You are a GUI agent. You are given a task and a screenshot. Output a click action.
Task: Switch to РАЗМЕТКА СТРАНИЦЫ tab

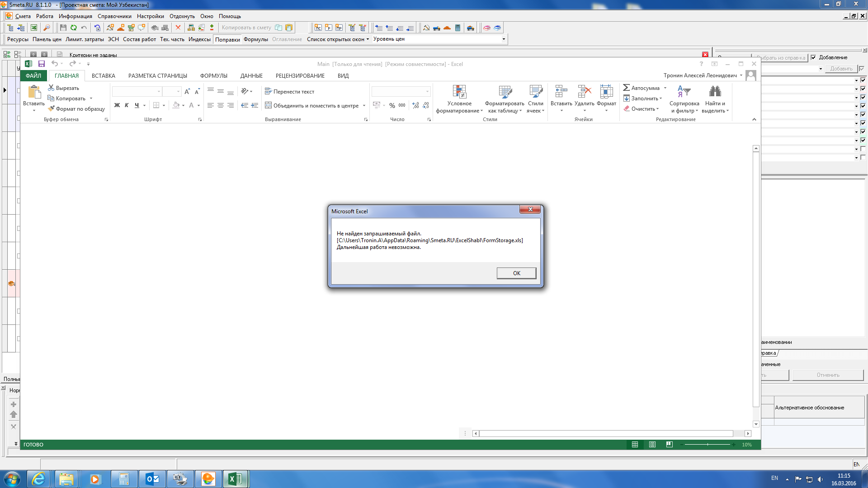158,76
